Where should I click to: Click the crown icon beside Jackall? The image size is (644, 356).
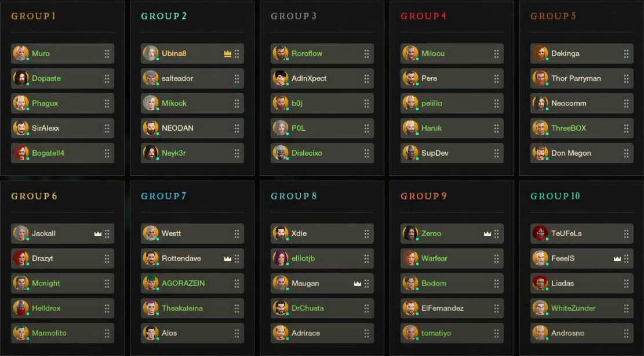[x=98, y=234]
